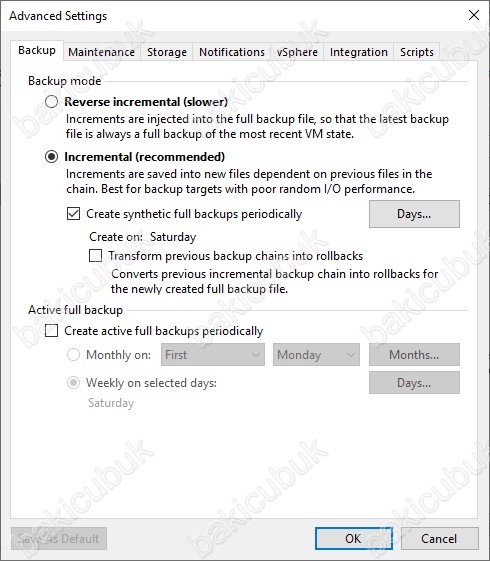Select Reverse incremental backup mode

[52, 102]
